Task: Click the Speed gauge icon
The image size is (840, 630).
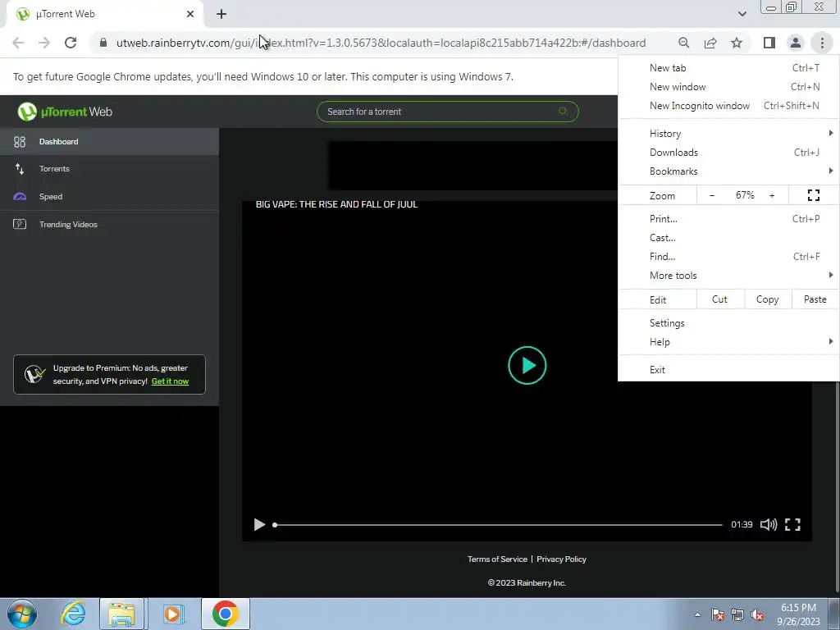Action: point(20,197)
